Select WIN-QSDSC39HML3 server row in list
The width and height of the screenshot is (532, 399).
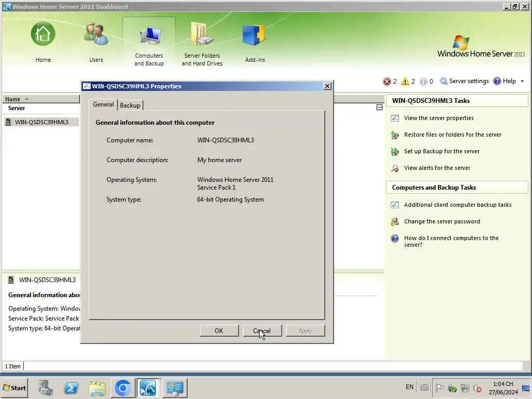(42, 122)
